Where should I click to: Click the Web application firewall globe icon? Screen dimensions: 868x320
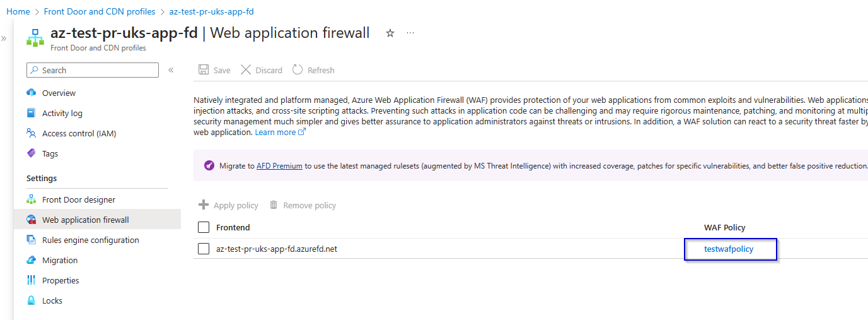[32, 220]
